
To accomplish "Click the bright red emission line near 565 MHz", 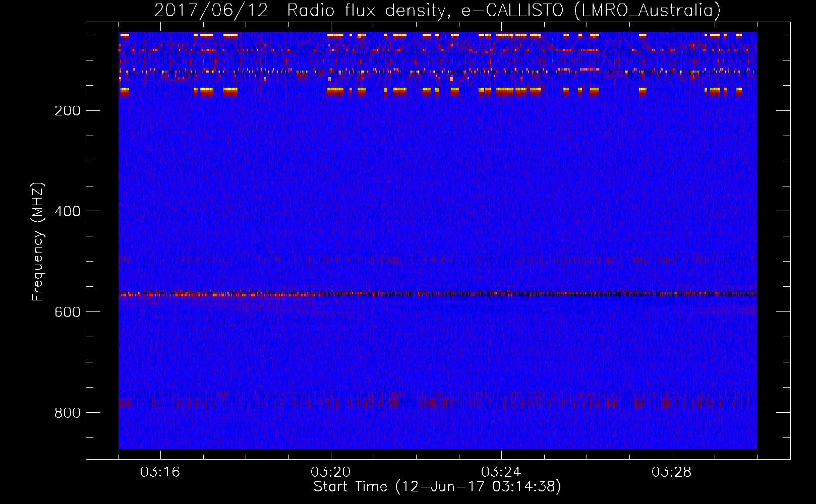I will coord(438,294).
